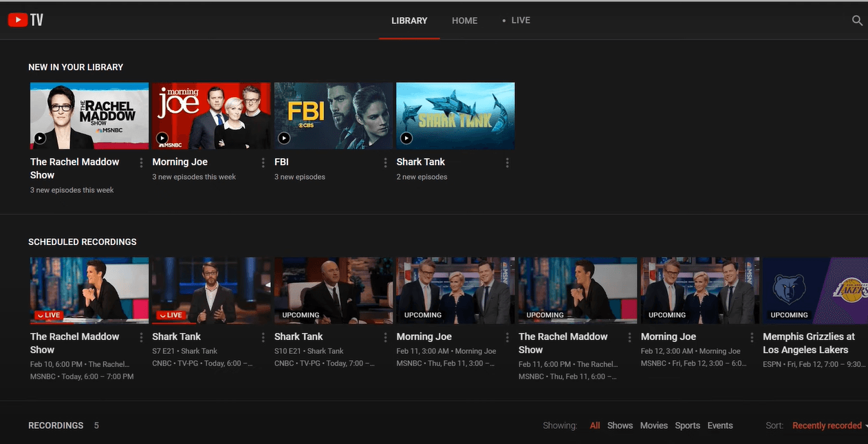Play FBI using its thumbnail play icon
This screenshot has height=444, width=868.
(x=284, y=138)
